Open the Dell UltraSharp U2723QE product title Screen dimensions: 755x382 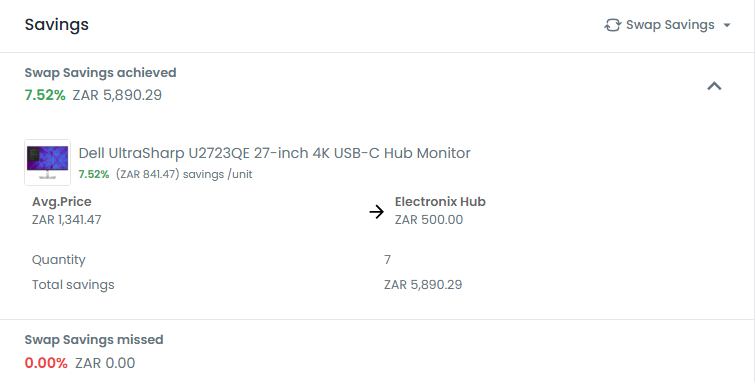274,153
